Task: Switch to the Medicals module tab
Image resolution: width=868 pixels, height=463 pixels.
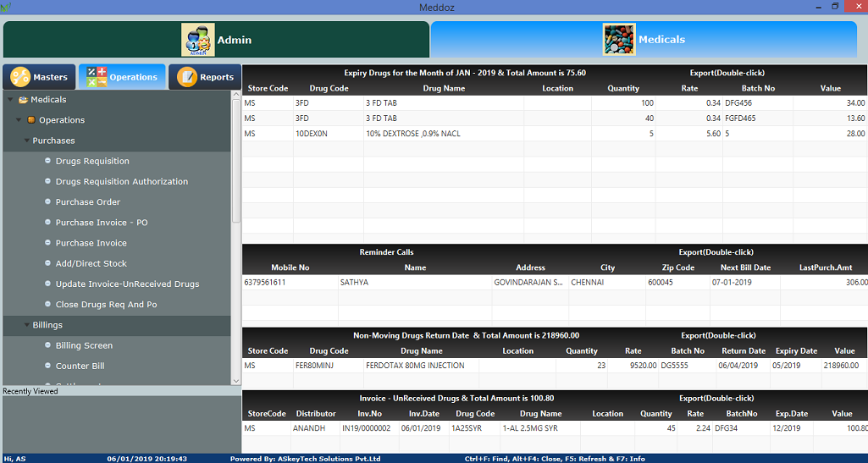Action: click(x=644, y=40)
